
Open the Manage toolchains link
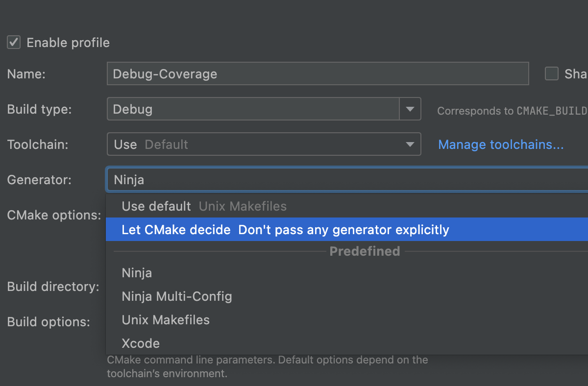[501, 145]
